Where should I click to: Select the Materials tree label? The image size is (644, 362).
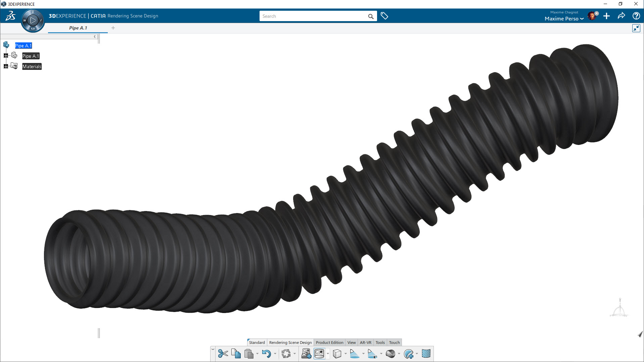tap(32, 66)
